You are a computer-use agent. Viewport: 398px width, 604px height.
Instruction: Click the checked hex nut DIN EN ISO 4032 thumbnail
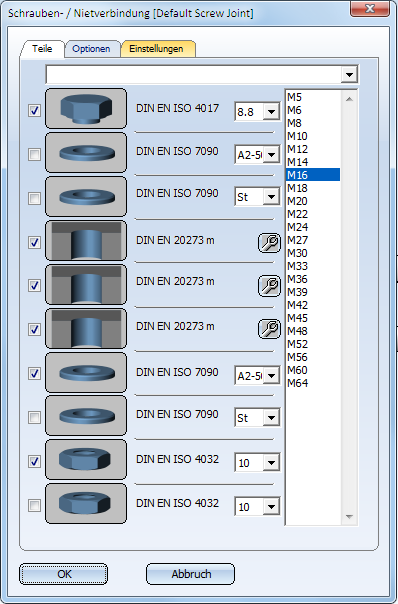tap(86, 460)
